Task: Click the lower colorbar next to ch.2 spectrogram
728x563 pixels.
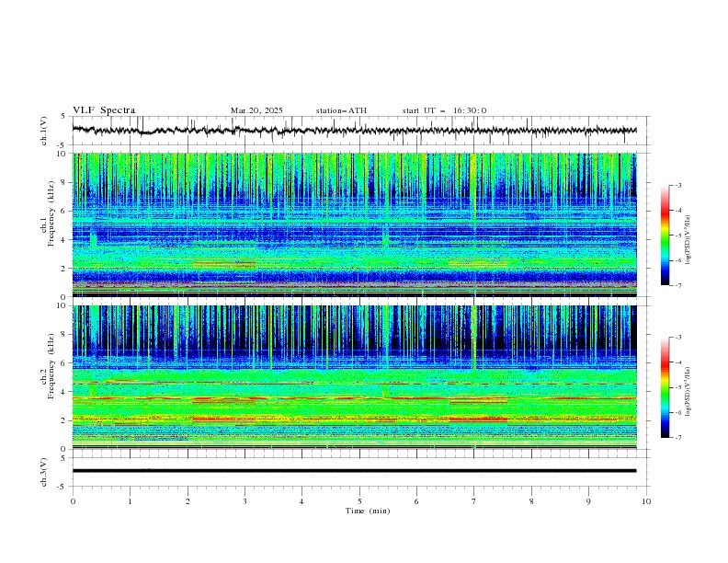Action: pos(665,387)
